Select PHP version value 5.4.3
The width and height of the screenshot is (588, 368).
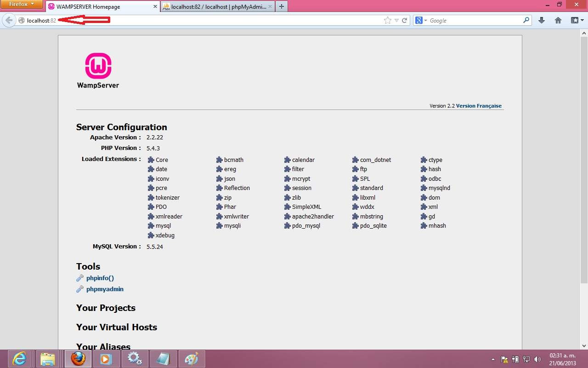(x=153, y=148)
